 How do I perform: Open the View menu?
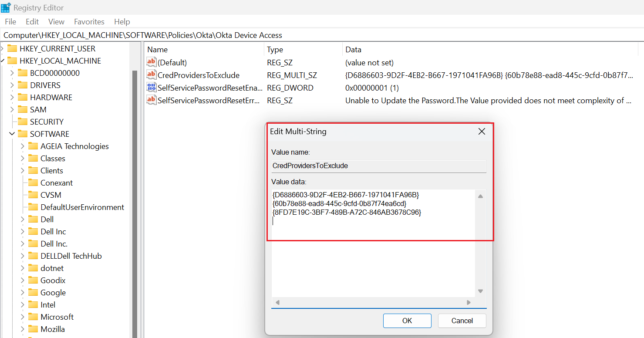click(x=56, y=21)
